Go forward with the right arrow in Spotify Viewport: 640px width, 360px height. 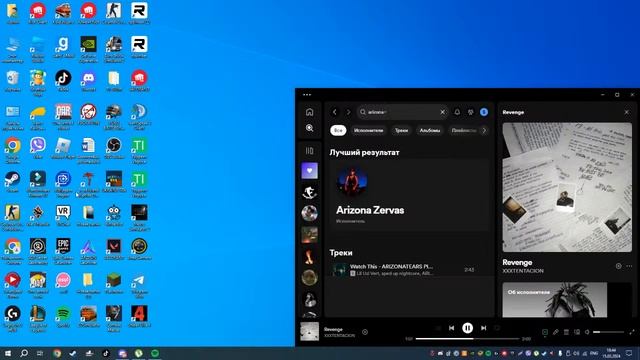point(348,112)
